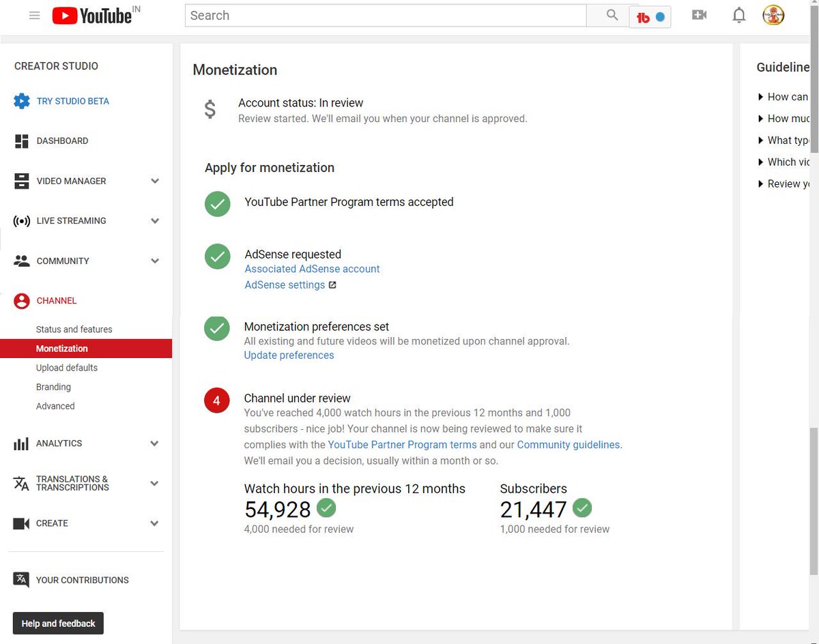The height and width of the screenshot is (644, 819).
Task: Click the Create camcorder icon
Action: [22, 523]
